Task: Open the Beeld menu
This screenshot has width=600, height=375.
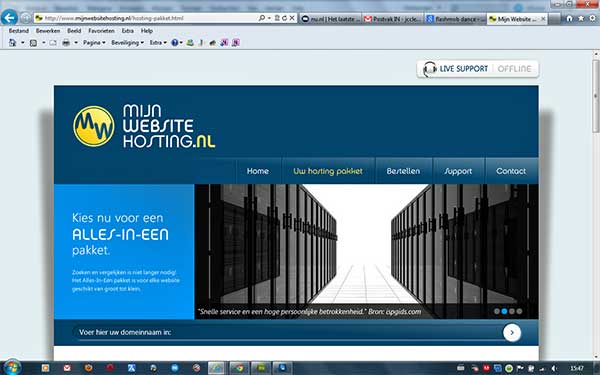Action: coord(74,31)
